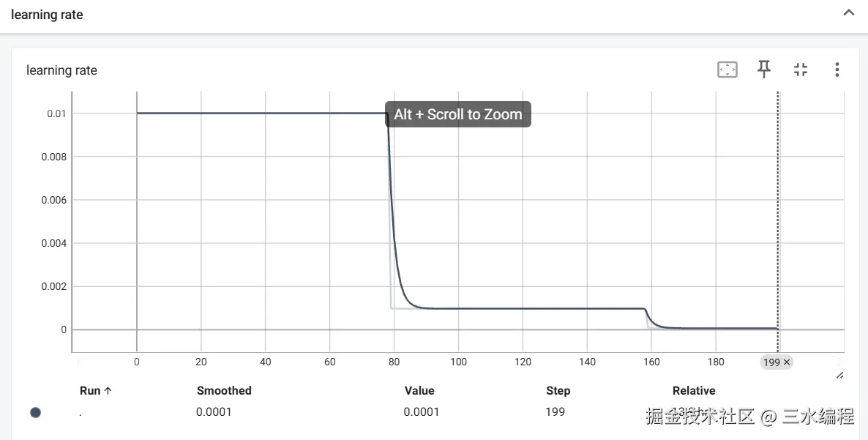Viewport: 868px width, 440px height.
Task: Click the chart resize handle corner
Action: 839,375
